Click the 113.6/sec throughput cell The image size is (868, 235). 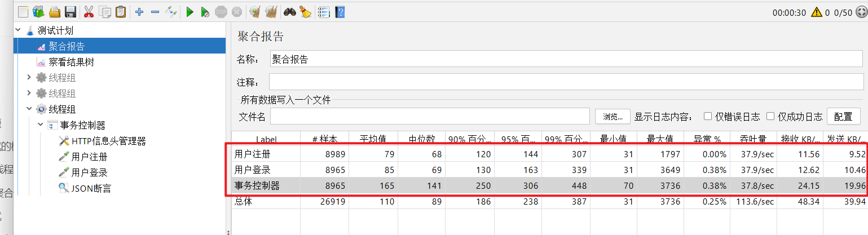coord(755,201)
